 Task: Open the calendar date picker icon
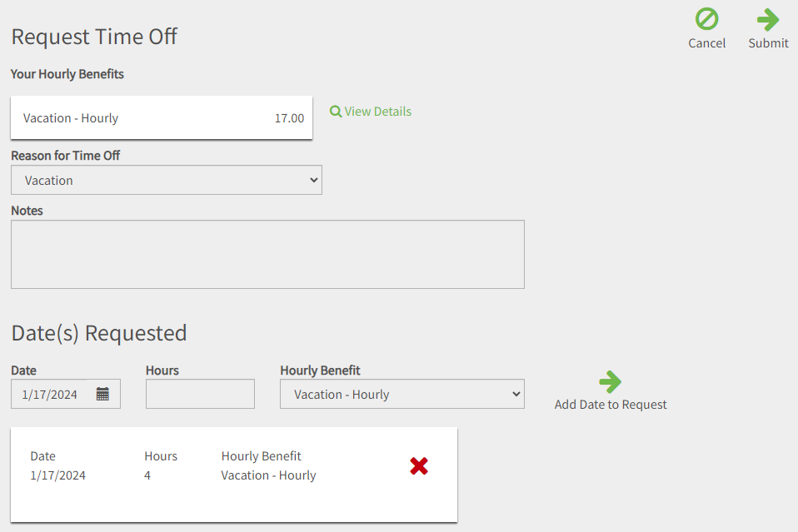coord(102,394)
